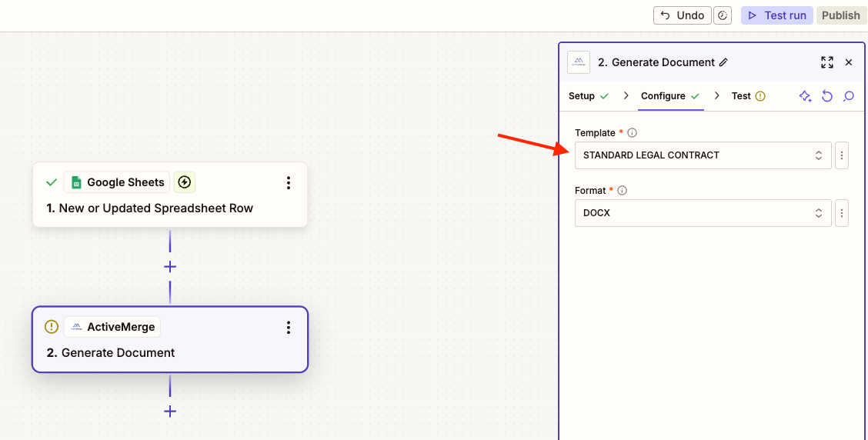Open the Template dropdown
This screenshot has width=868, height=440.
pyautogui.click(x=703, y=155)
